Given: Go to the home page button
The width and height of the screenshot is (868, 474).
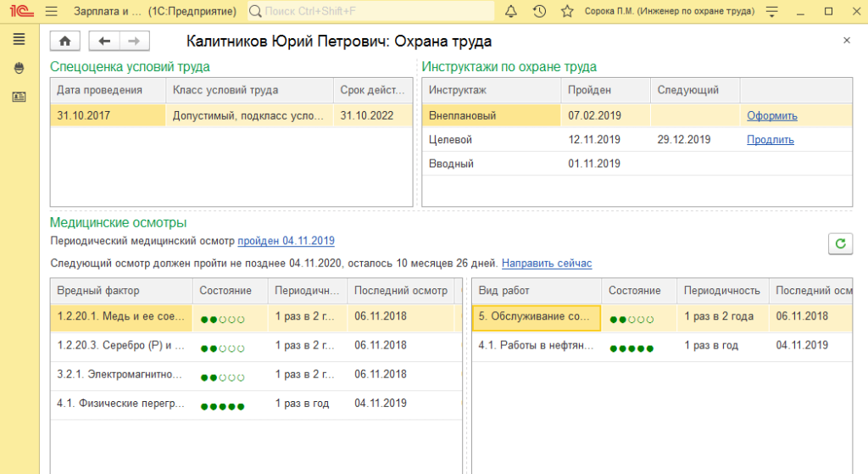Looking at the screenshot, I should [65, 41].
